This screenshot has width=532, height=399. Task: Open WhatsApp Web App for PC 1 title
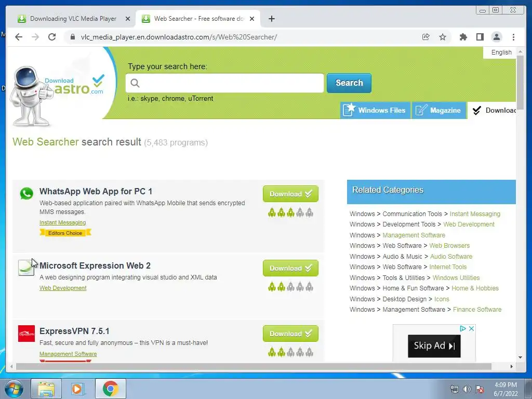pos(96,191)
